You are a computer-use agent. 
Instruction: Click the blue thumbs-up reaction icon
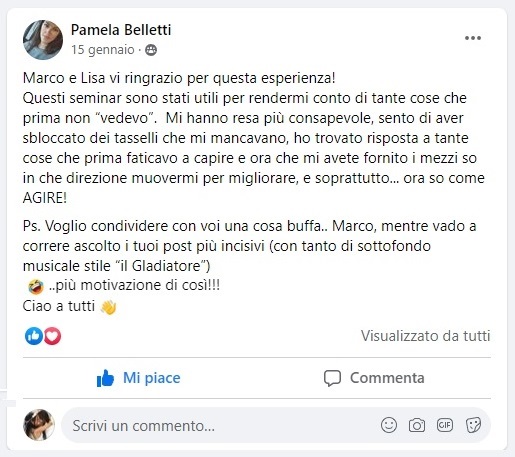click(34, 336)
